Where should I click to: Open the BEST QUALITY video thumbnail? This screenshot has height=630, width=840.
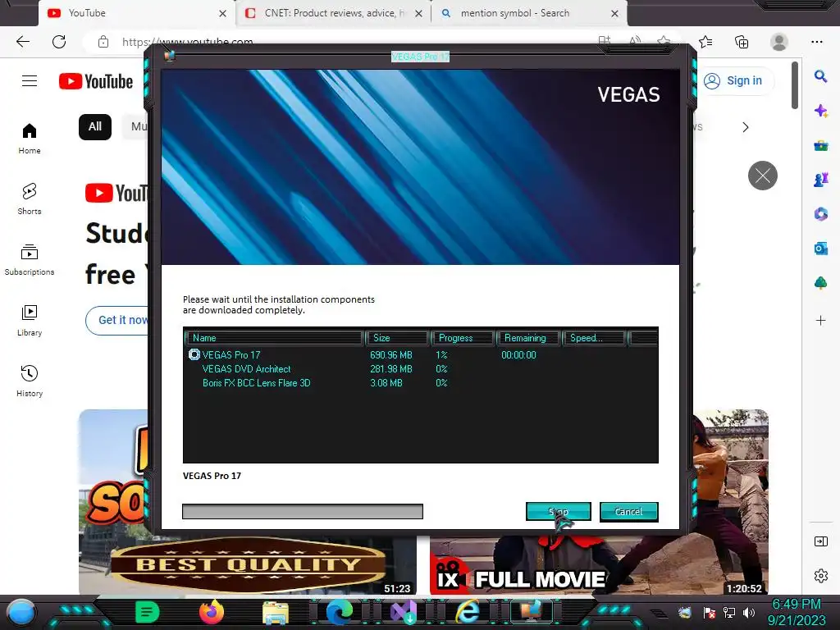click(248, 565)
